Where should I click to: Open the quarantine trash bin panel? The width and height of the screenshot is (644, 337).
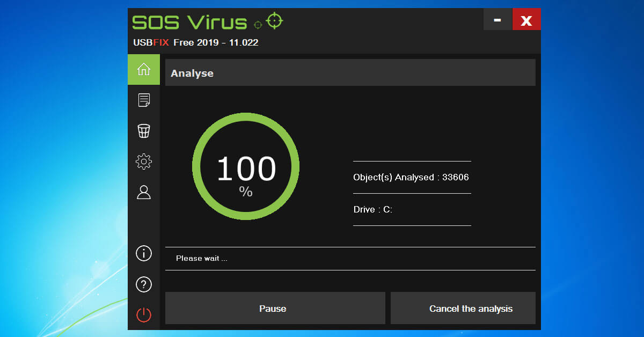pyautogui.click(x=143, y=130)
